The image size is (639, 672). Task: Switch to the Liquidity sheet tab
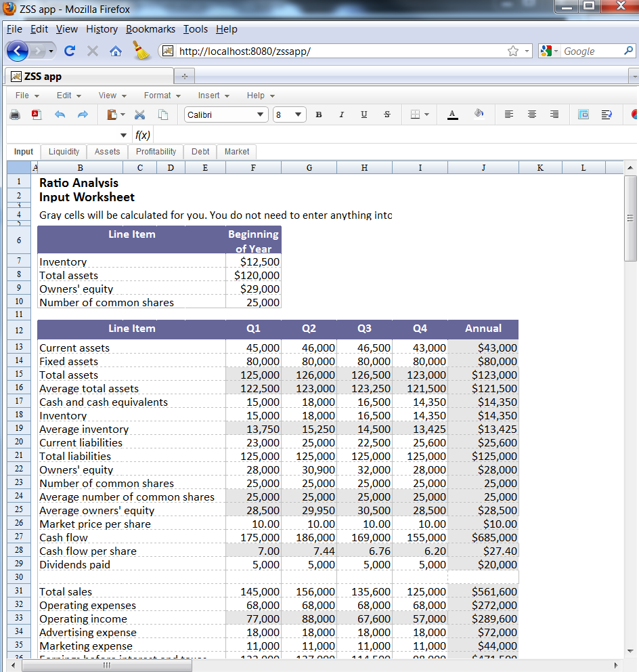pos(64,152)
